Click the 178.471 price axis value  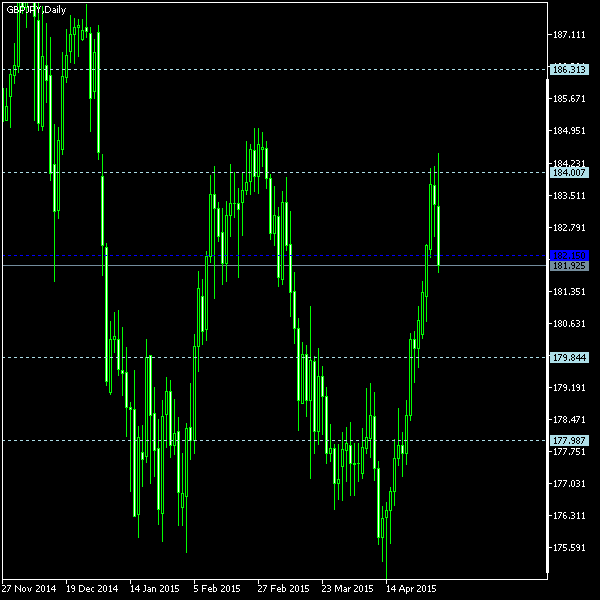click(569, 420)
